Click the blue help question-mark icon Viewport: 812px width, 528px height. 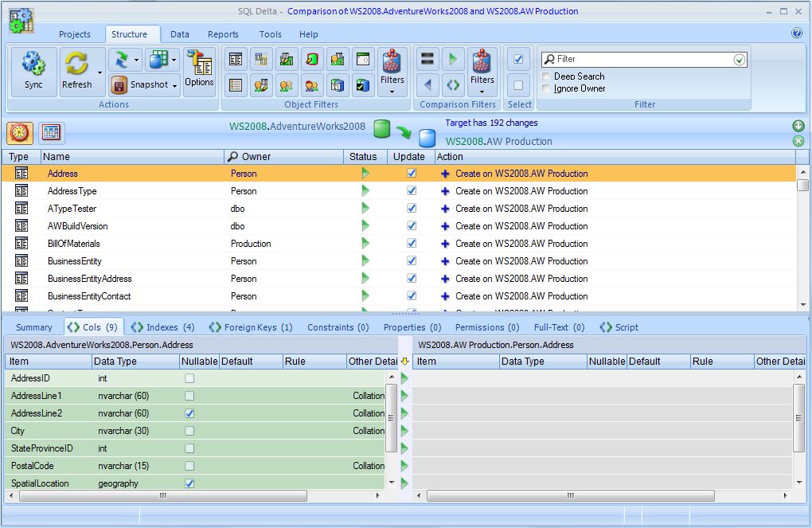click(797, 33)
